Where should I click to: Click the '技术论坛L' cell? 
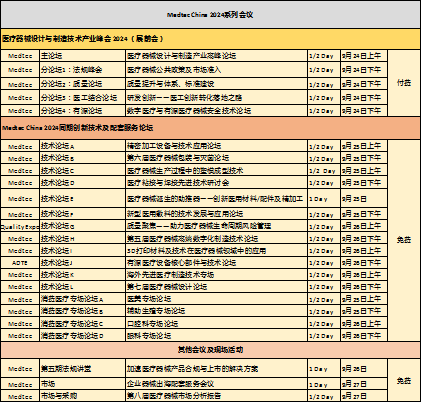82,287
